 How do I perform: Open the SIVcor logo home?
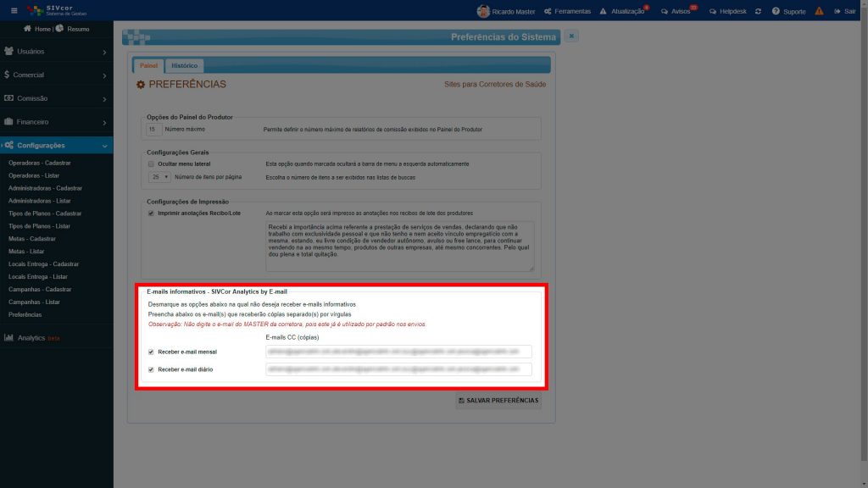[x=57, y=10]
